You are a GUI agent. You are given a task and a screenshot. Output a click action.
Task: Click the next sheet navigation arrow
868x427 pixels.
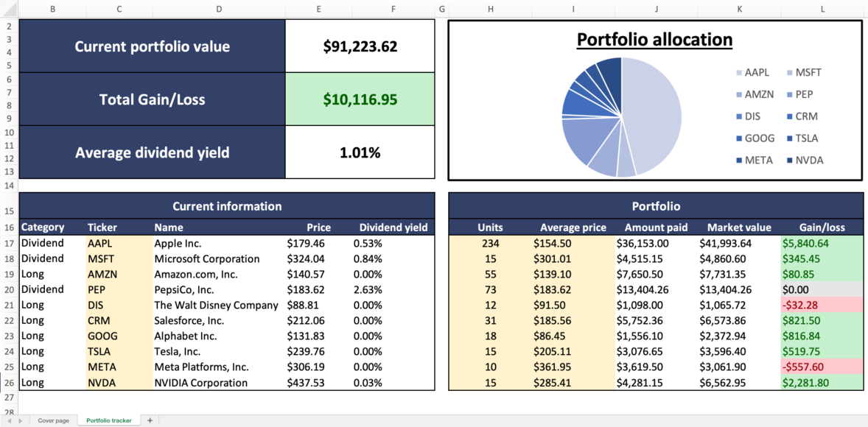coord(21,420)
